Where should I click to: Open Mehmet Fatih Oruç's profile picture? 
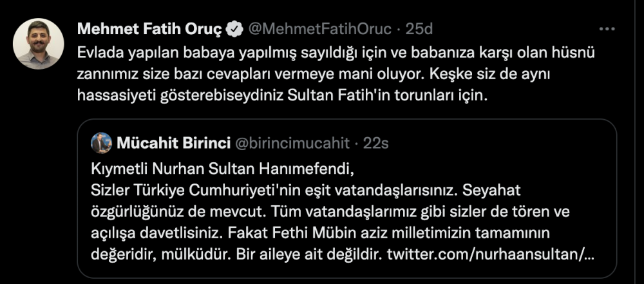coord(38,44)
